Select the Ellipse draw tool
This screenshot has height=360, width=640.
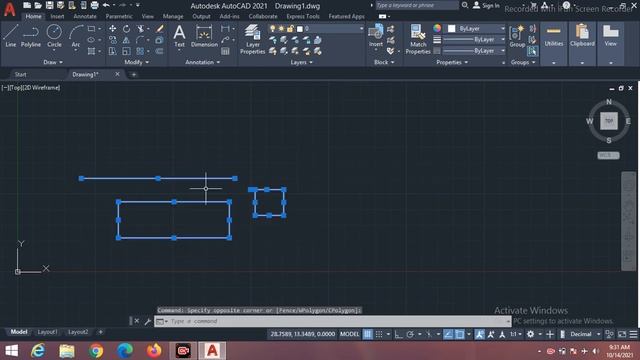tap(91, 40)
